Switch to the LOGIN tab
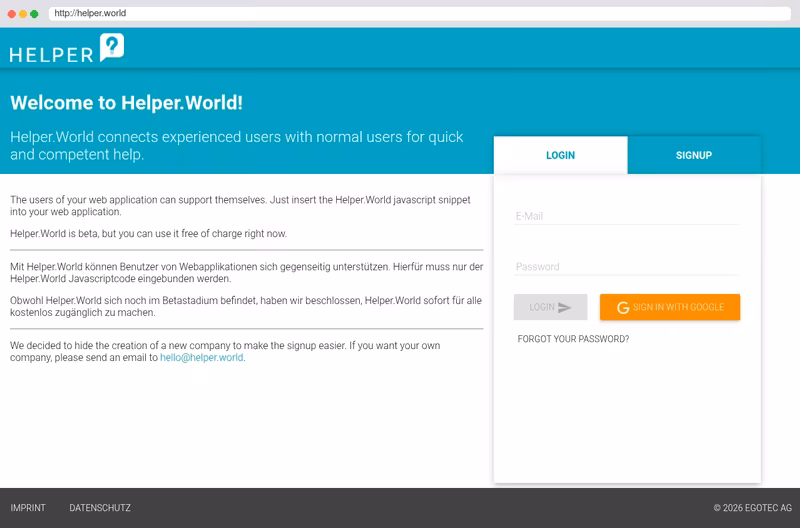The height and width of the screenshot is (528, 800). tap(560, 155)
